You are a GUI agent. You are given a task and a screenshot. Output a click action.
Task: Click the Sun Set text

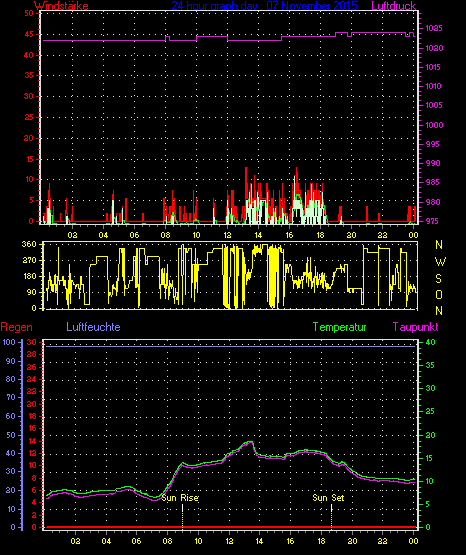coord(328,498)
